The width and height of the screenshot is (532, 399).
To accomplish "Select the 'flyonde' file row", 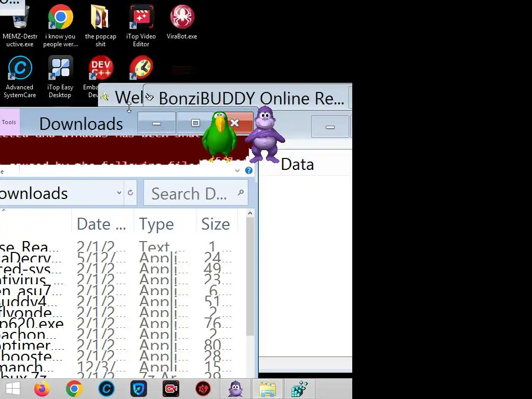I will [x=119, y=312].
